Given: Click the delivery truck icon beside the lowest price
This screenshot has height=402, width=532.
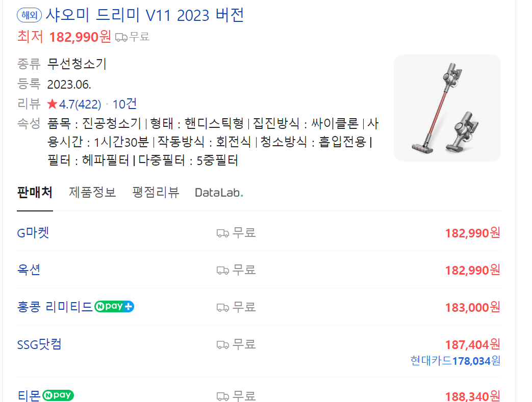Looking at the screenshot, I should point(121,37).
